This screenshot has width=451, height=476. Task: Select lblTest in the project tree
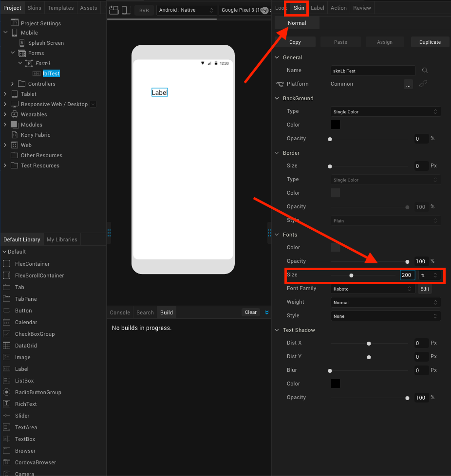51,73
